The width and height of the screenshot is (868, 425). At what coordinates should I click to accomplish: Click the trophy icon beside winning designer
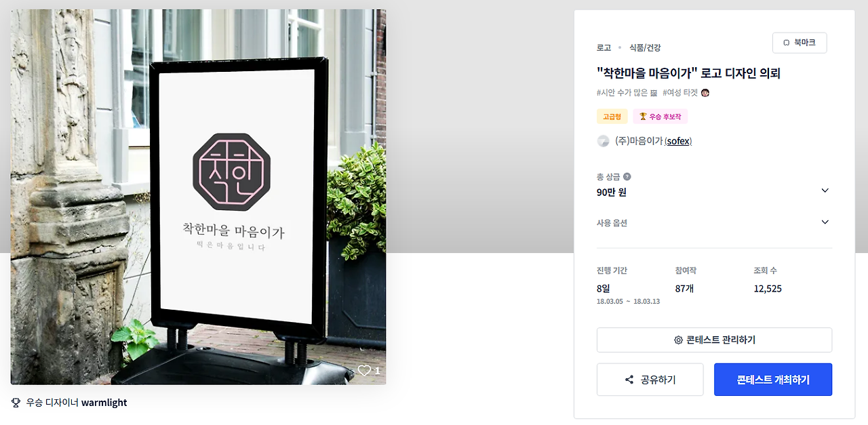(x=16, y=403)
